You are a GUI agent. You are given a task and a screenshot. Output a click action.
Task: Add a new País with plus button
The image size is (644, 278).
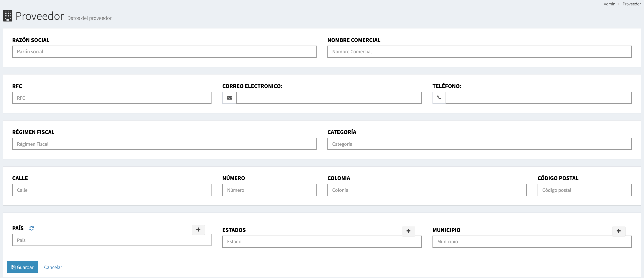198,229
